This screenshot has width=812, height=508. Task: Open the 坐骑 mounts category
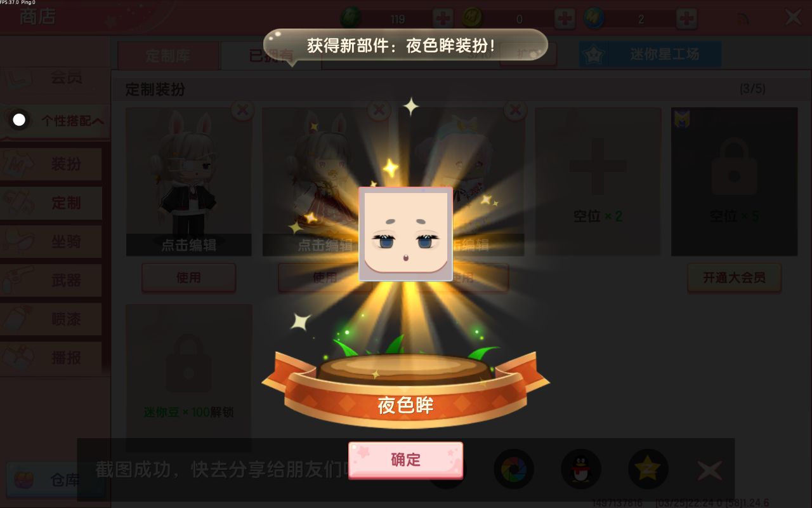(51, 241)
